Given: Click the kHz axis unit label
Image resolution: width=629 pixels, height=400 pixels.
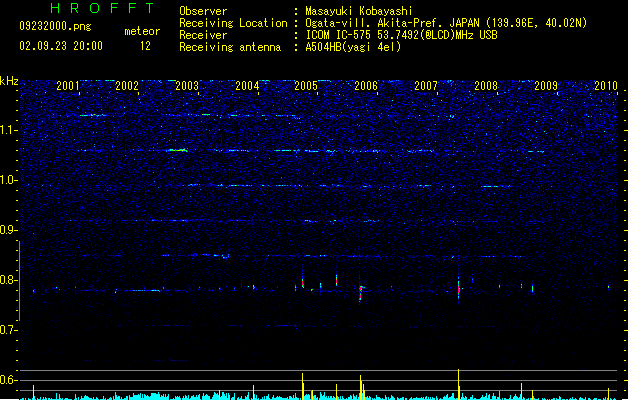Looking at the screenshot, I should click(9, 81).
